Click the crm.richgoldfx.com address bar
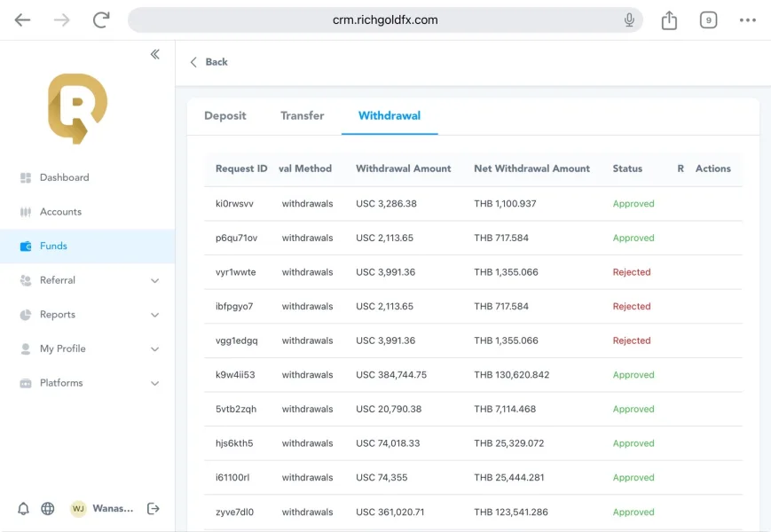This screenshot has width=771, height=532. click(x=385, y=20)
